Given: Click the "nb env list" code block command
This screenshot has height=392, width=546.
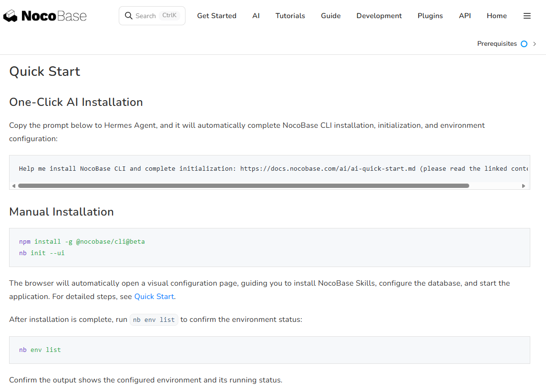Looking at the screenshot, I should [x=40, y=350].
